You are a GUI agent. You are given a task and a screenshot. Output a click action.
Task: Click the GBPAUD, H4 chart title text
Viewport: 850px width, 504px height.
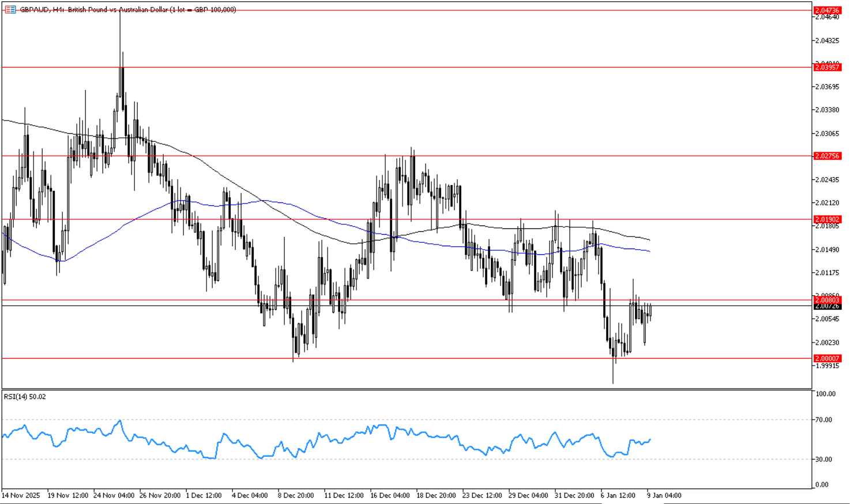128,10
